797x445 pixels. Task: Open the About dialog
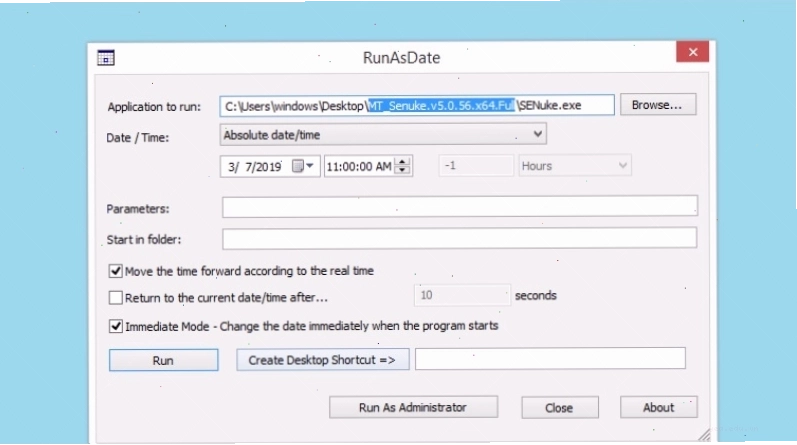[x=659, y=407]
